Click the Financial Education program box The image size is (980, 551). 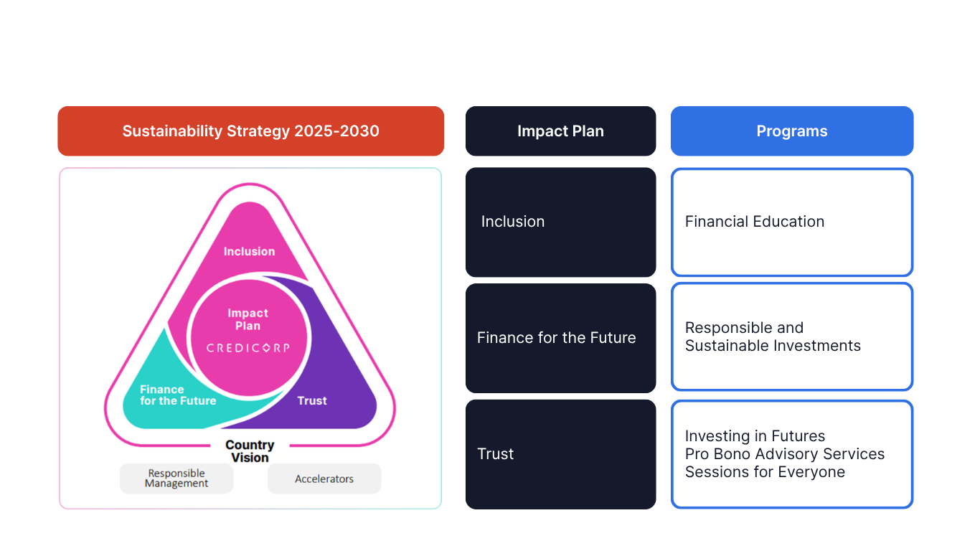coord(792,222)
